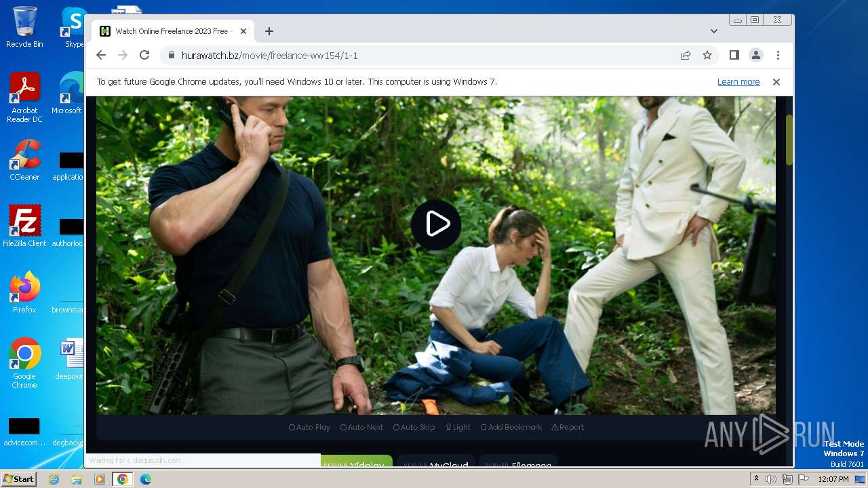
Task: Open Action Center flag icon
Action: [x=804, y=479]
